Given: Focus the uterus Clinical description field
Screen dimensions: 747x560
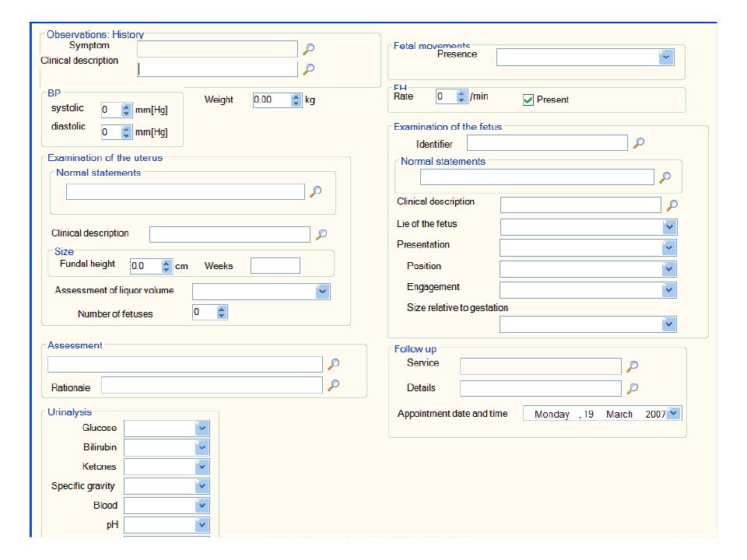Looking at the screenshot, I should pos(230,234).
